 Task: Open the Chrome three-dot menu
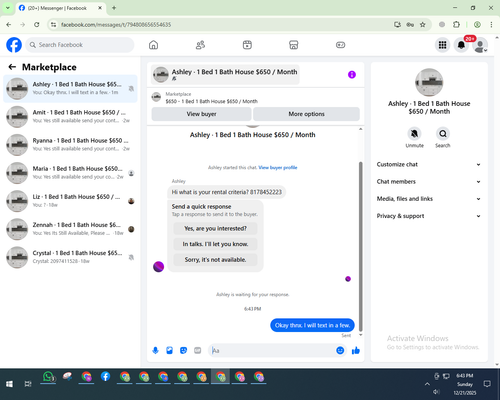(x=491, y=25)
